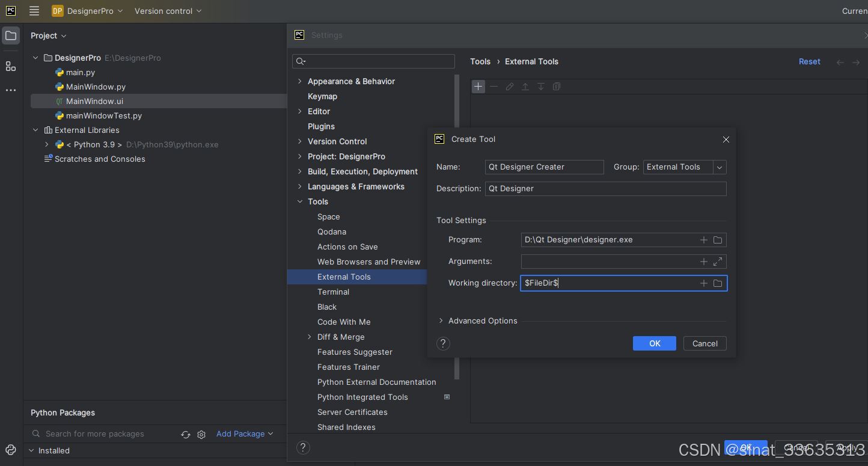Open the DesignerPro project dropdown
The width and height of the screenshot is (868, 466).
pos(87,11)
